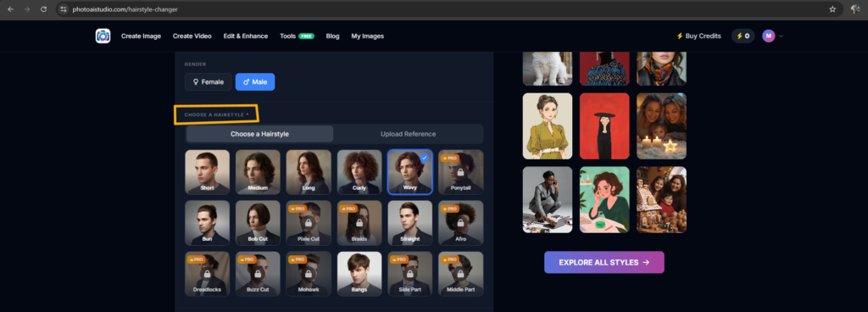Open the cartoon girl in green sweater image

[604, 200]
